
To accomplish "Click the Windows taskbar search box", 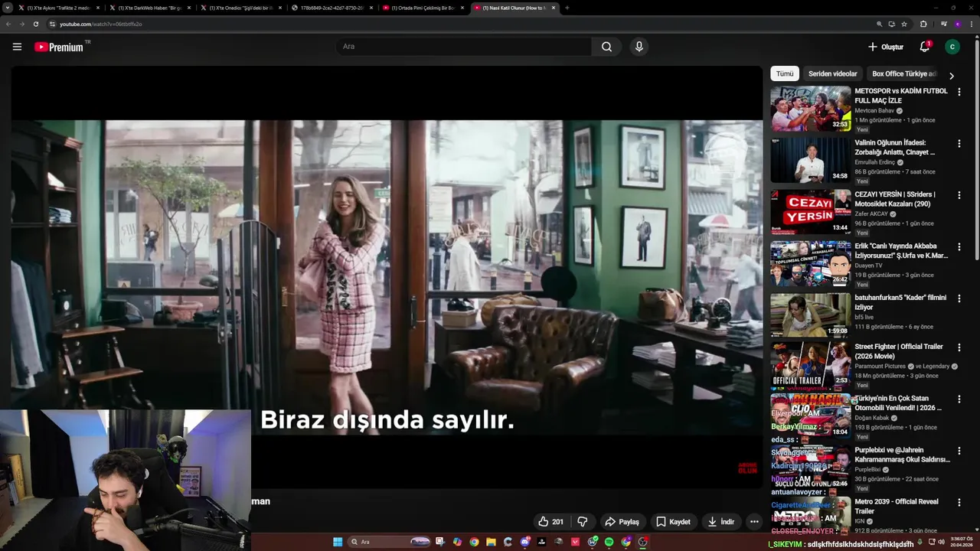I will coord(388,542).
